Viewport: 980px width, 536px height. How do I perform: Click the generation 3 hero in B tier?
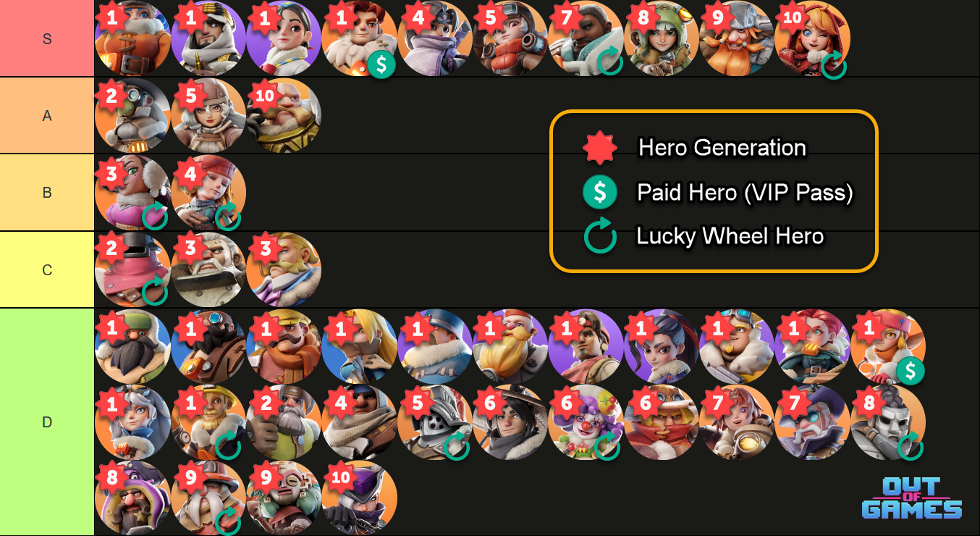[132, 193]
